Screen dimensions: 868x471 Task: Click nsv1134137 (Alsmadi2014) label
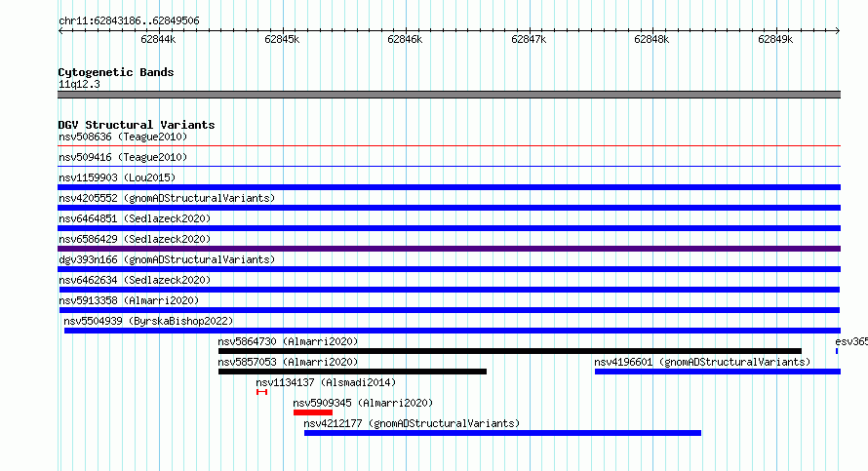[326, 382]
